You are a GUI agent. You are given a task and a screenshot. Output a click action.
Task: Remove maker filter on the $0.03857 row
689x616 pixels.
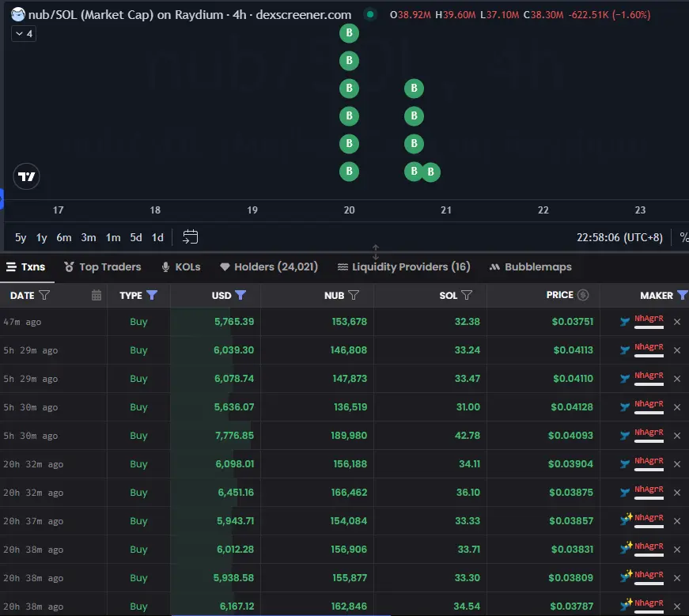676,521
